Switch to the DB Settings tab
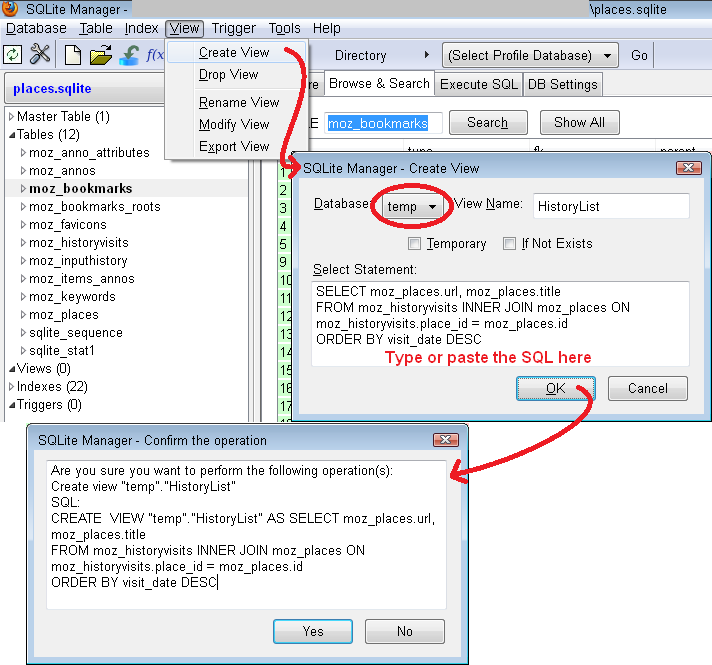This screenshot has width=712, height=665. point(563,84)
